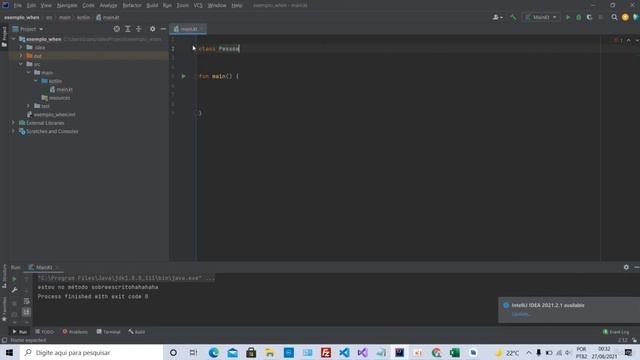Open Microsoft Edge from taskbar

213,352
